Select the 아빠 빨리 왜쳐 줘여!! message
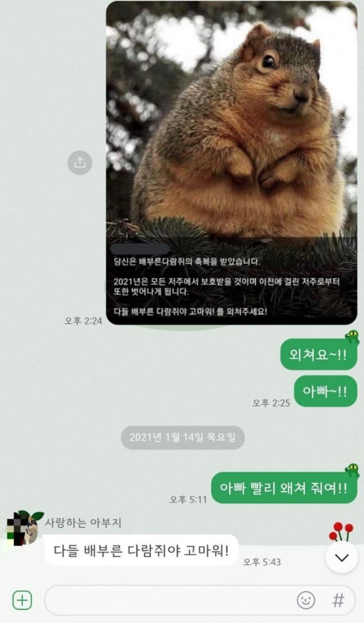The image size is (364, 623). [x=284, y=488]
